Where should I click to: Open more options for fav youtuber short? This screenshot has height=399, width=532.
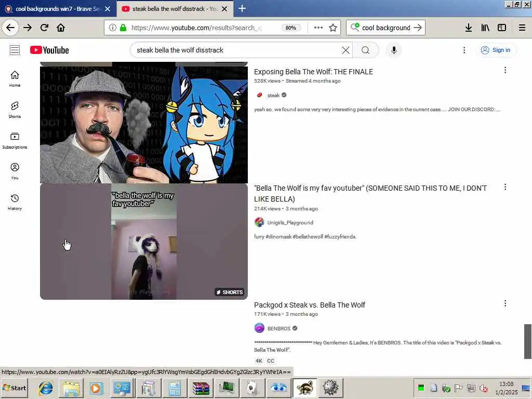505,187
